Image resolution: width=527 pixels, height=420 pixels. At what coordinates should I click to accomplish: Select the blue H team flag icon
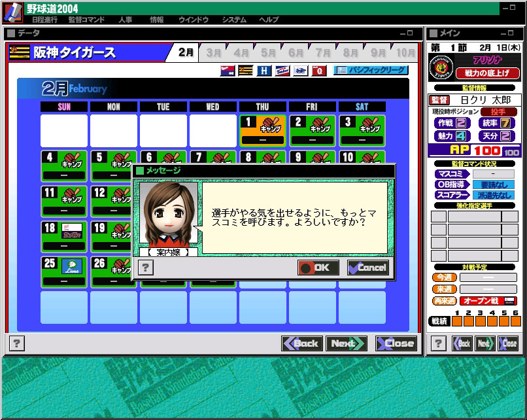coord(264,70)
